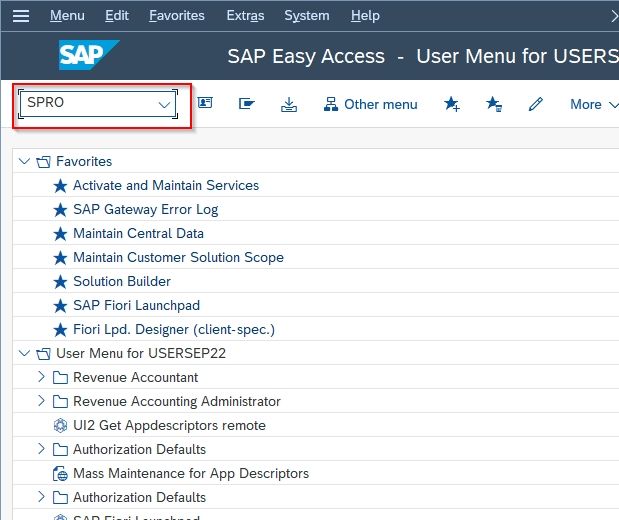Click the SPRO transaction code field
The width and height of the screenshot is (619, 520).
click(x=98, y=104)
